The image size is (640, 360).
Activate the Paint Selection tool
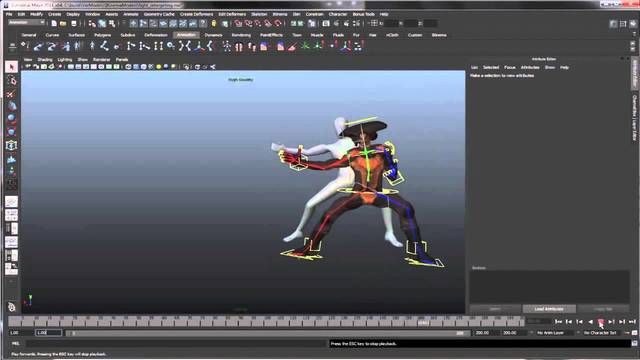pyautogui.click(x=11, y=94)
